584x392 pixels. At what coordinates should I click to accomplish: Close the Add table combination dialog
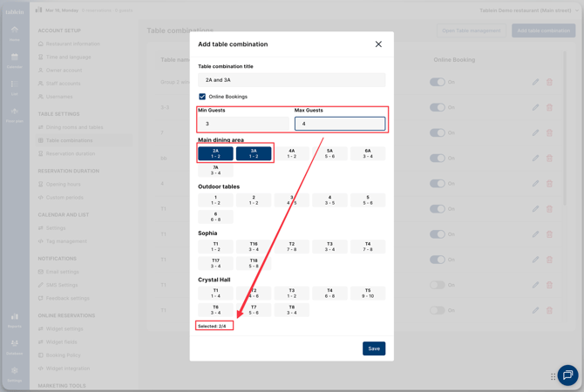coord(378,44)
